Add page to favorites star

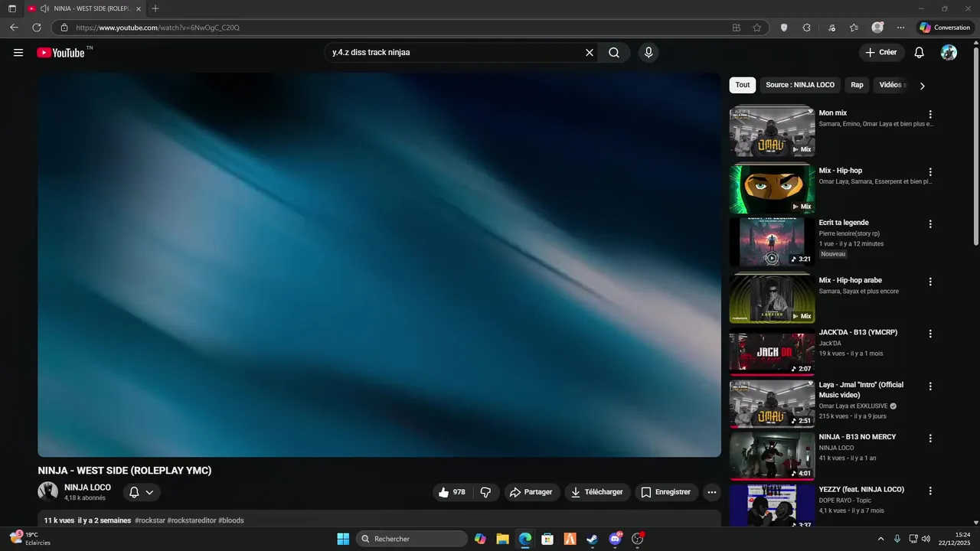(x=756, y=28)
